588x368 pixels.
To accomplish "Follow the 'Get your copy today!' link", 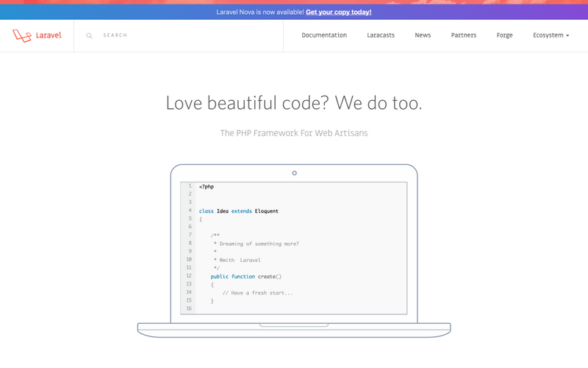I will tap(339, 12).
